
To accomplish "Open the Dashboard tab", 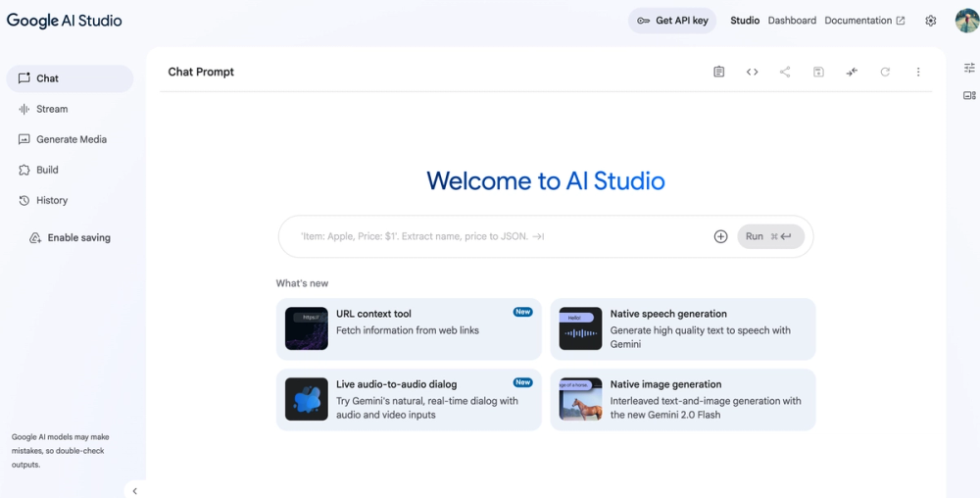I will pyautogui.click(x=792, y=21).
